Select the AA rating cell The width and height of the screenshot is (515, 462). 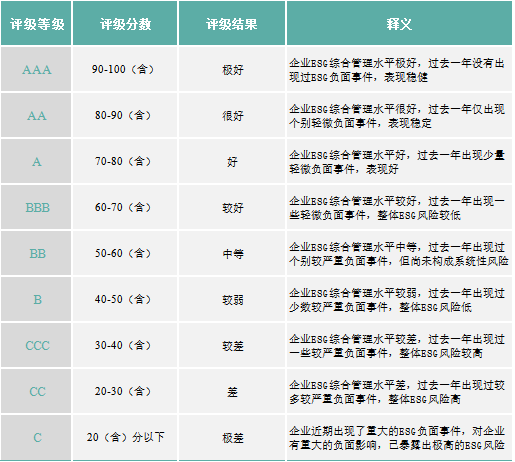(x=36, y=115)
